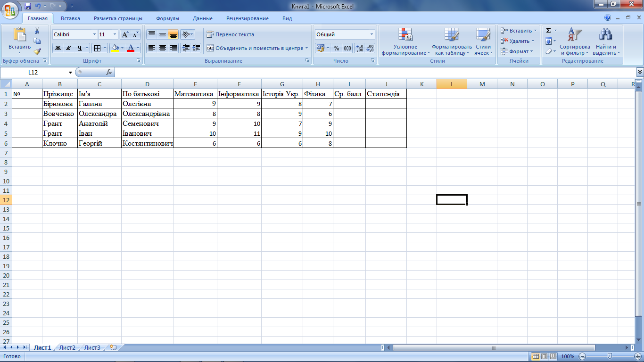Click the Cut scissors icon
This screenshot has width=644, height=362.
pos(37,31)
